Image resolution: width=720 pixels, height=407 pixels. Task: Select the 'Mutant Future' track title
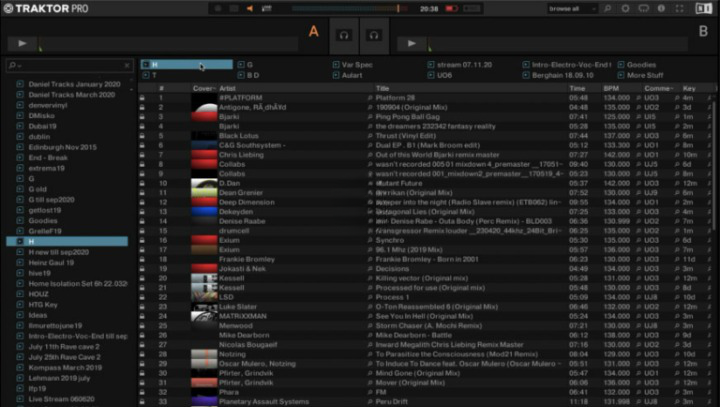[399, 183]
